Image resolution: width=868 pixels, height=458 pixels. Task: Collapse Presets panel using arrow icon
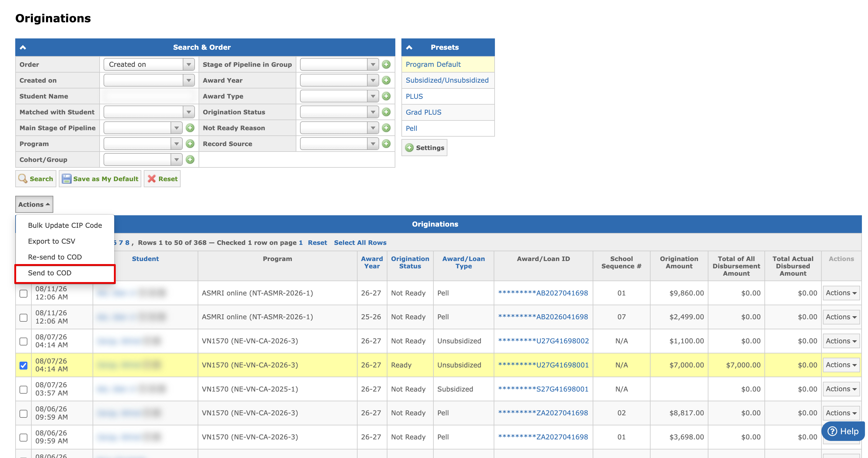(x=409, y=47)
